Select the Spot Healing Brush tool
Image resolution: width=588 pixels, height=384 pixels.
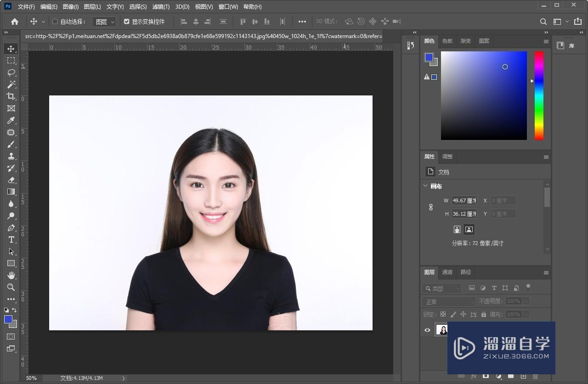(11, 132)
